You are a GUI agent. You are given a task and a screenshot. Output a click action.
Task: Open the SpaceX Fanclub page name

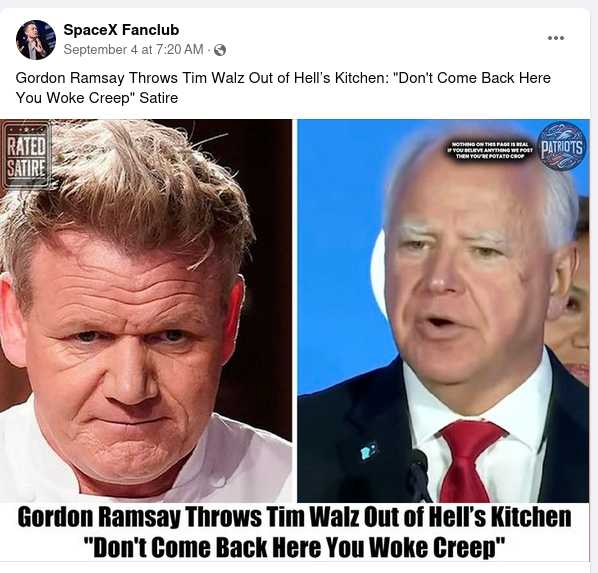click(121, 30)
